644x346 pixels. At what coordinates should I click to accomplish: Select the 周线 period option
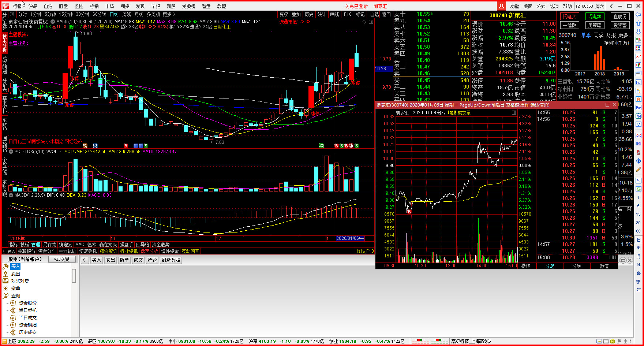tap(127, 14)
